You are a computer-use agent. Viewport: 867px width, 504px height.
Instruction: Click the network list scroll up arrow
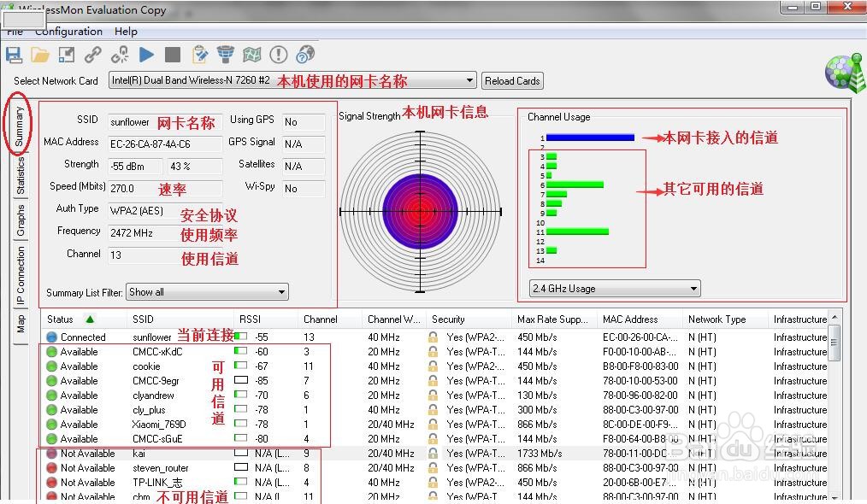click(835, 318)
